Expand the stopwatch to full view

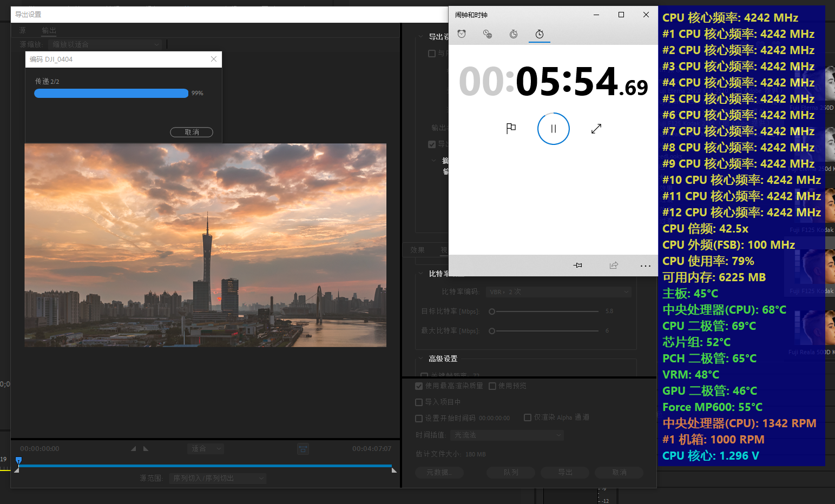(x=596, y=129)
